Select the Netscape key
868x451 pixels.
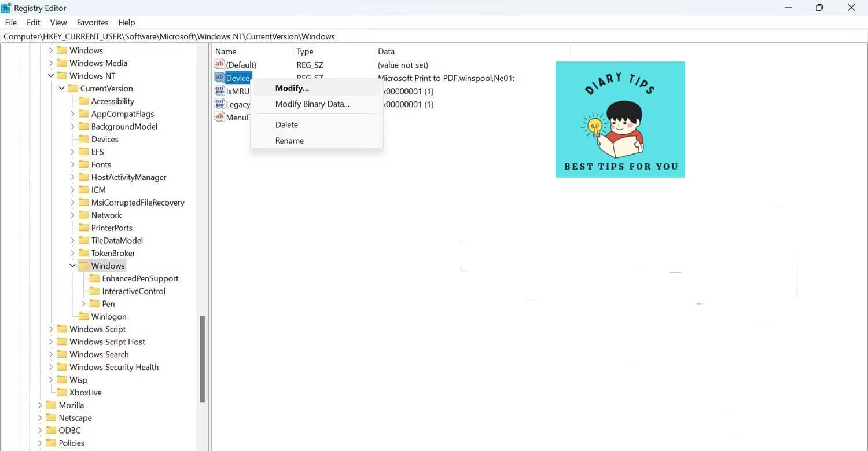pyautogui.click(x=75, y=418)
